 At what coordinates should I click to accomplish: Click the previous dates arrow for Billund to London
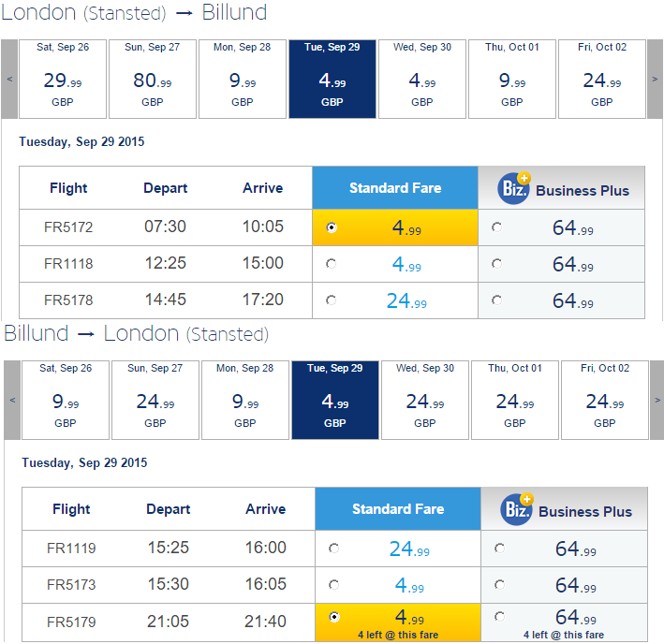pyautogui.click(x=12, y=400)
